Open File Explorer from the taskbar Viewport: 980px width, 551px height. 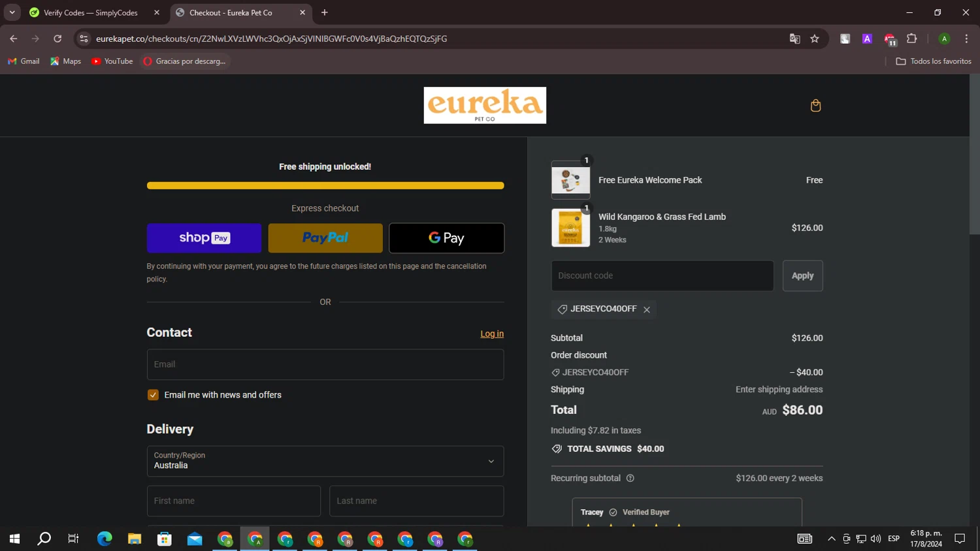(135, 539)
